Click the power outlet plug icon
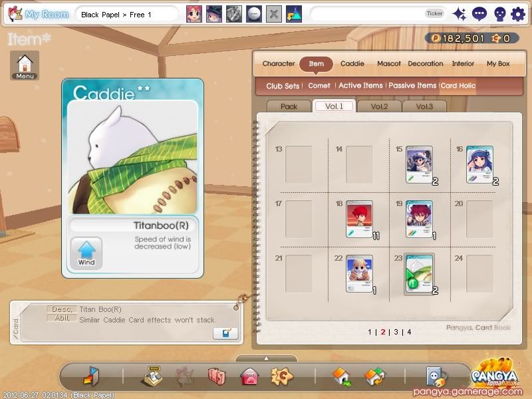This screenshot has height=399, width=532. click(x=436, y=376)
